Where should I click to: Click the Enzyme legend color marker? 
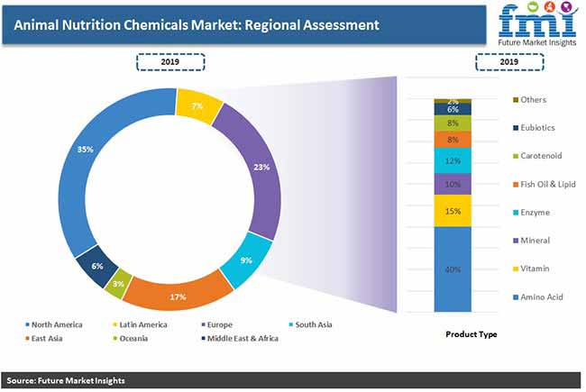[516, 213]
